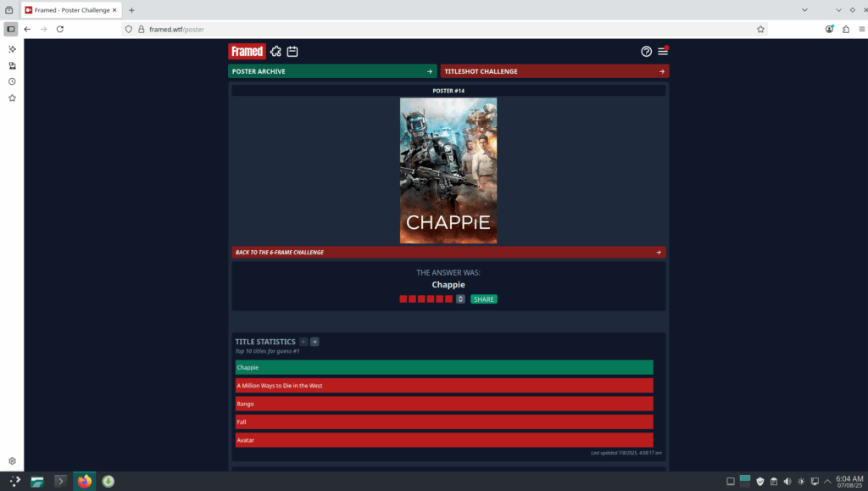Select the green Chappie statistics bar
Screen dimensions: 868x491
click(x=444, y=367)
